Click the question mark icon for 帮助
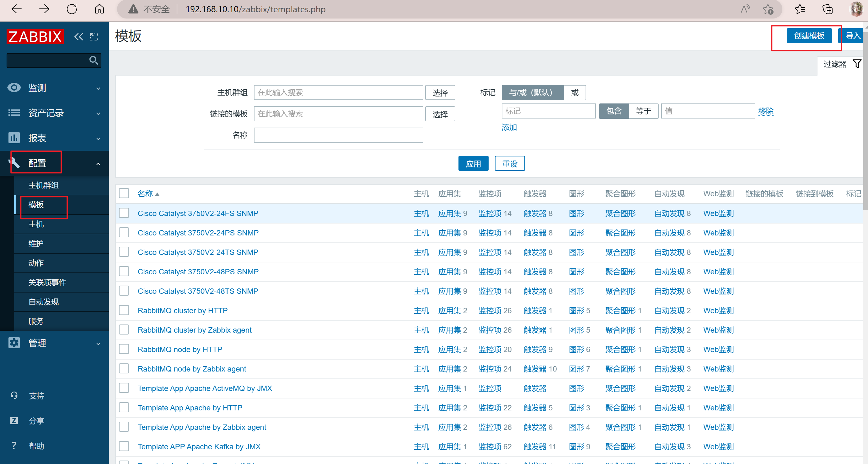868x464 pixels. (x=14, y=446)
